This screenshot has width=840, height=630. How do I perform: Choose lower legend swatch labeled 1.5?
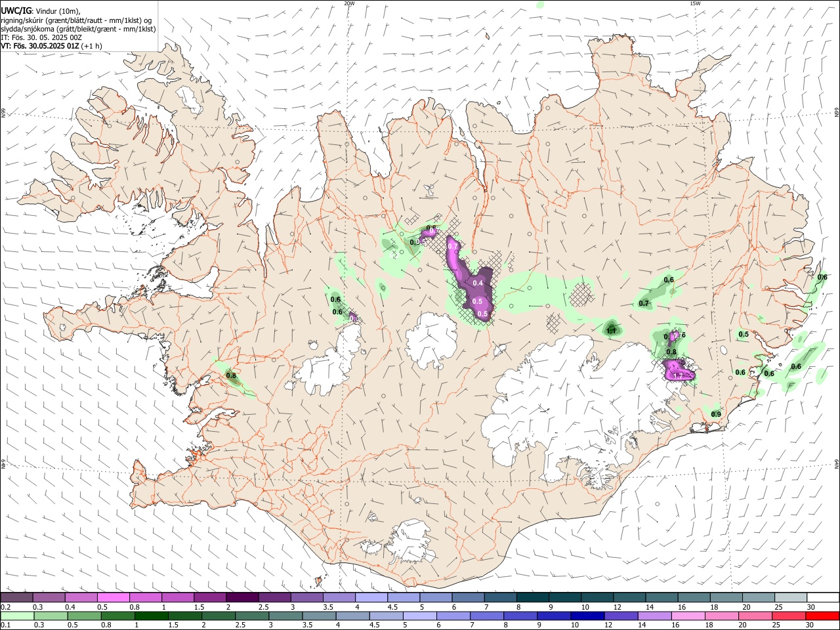185,616
